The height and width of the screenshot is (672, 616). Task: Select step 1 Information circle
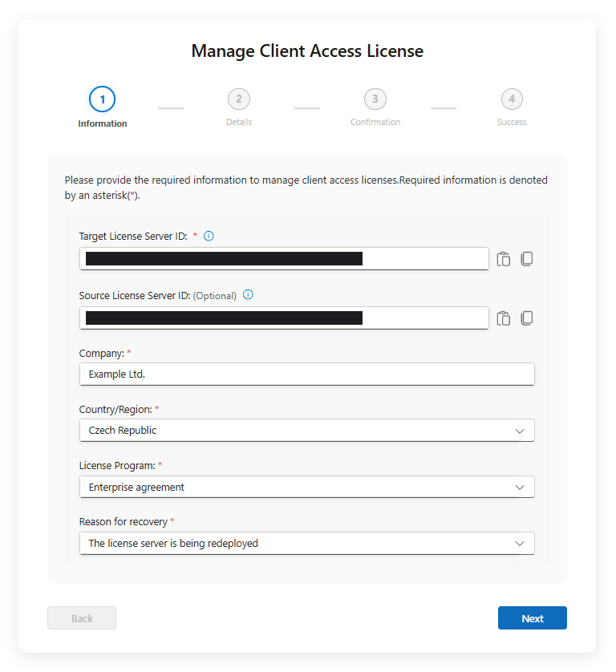click(102, 99)
